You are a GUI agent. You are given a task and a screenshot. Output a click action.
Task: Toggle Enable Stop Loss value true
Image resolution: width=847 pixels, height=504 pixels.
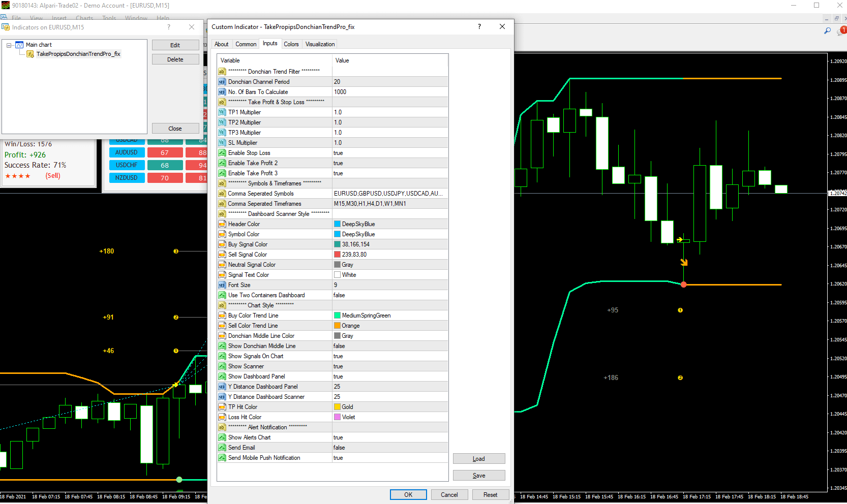390,153
